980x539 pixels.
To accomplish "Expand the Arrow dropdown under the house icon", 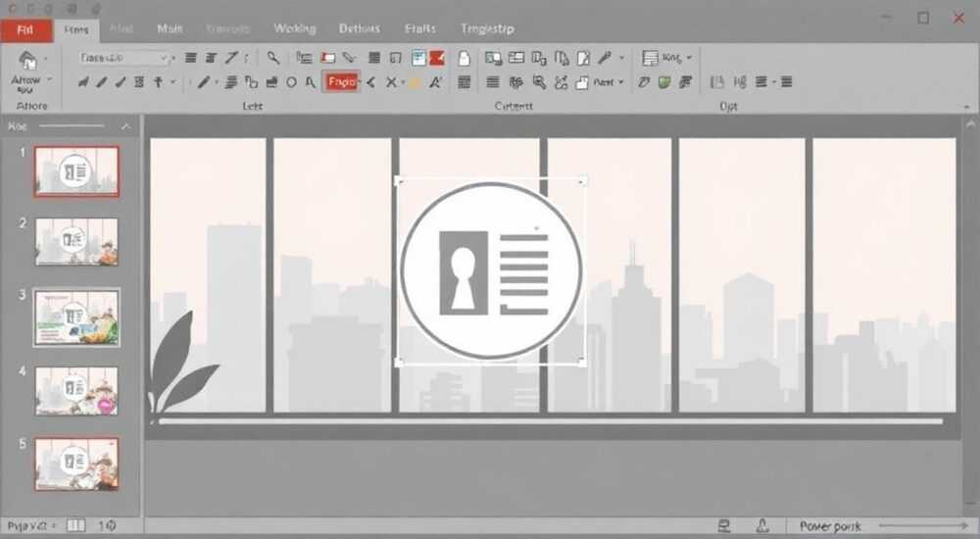I will pyautogui.click(x=49, y=80).
